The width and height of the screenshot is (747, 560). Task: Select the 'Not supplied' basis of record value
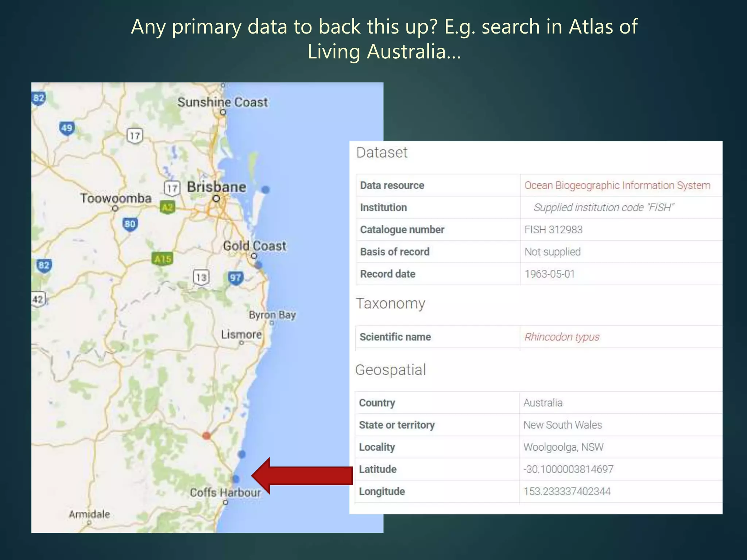click(552, 252)
